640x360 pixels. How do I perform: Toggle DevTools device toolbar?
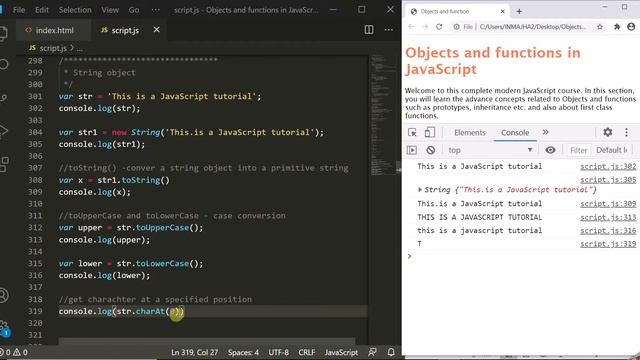pos(429,132)
